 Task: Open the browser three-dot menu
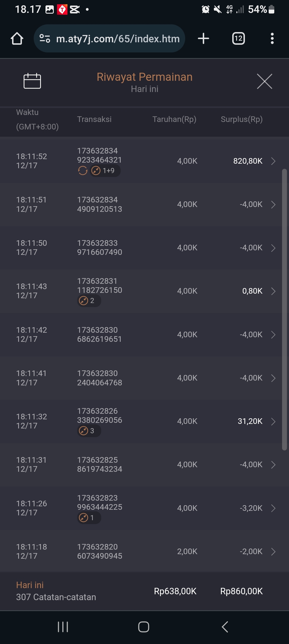tap(272, 39)
